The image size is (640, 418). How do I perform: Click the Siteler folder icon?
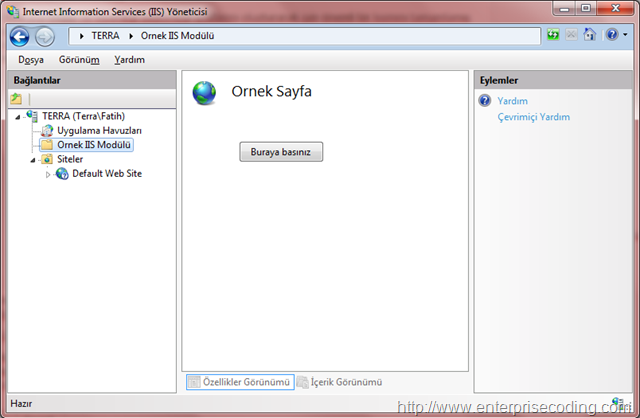click(47, 159)
